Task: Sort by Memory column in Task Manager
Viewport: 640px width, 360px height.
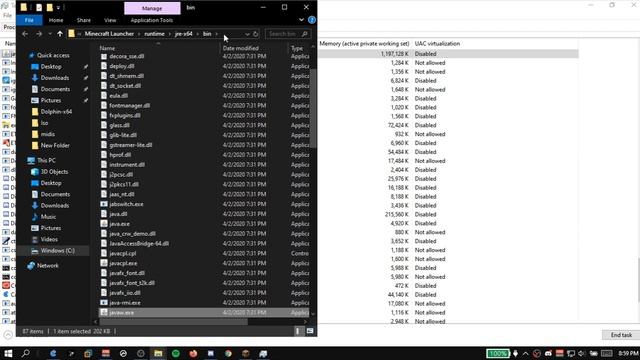Action: (x=364, y=43)
